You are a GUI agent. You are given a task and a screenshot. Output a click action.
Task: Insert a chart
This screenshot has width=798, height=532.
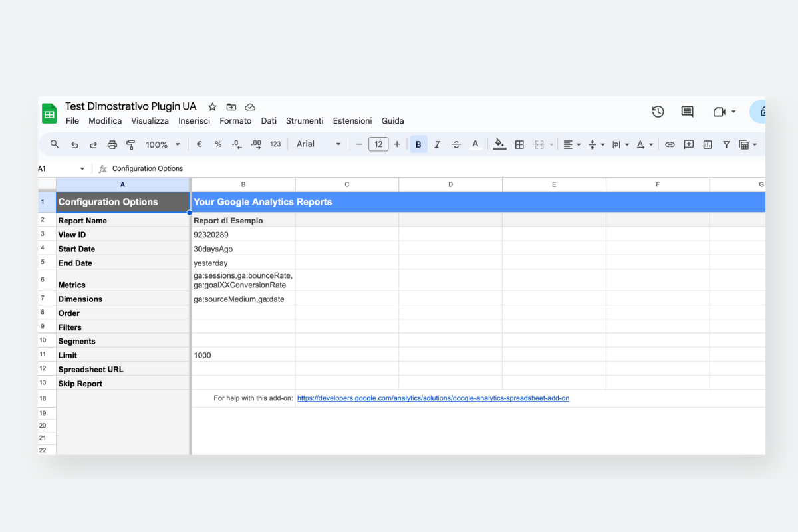pyautogui.click(x=708, y=144)
